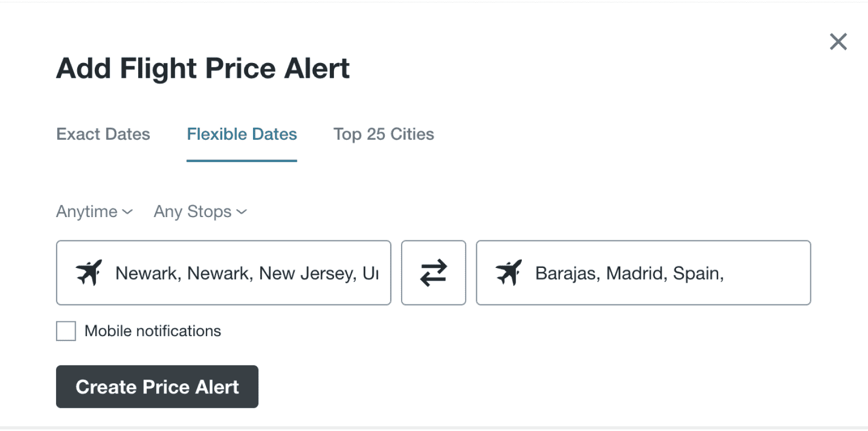Click the chevron arrow next to Any Stops
Image resolution: width=868 pixels, height=431 pixels.
coord(242,212)
